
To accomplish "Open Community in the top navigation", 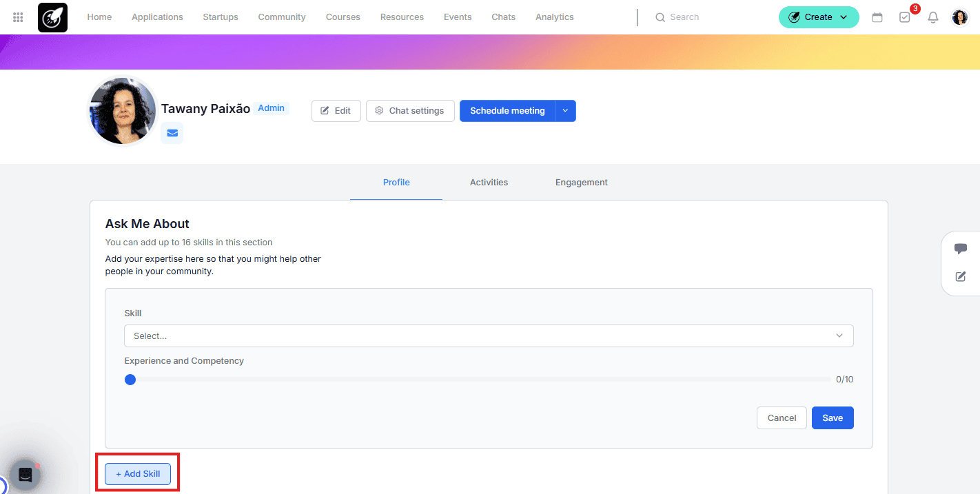I will [x=282, y=17].
